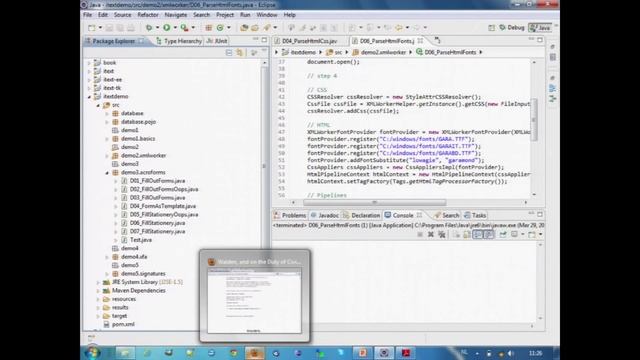Open the Navigate menu

(x=176, y=15)
